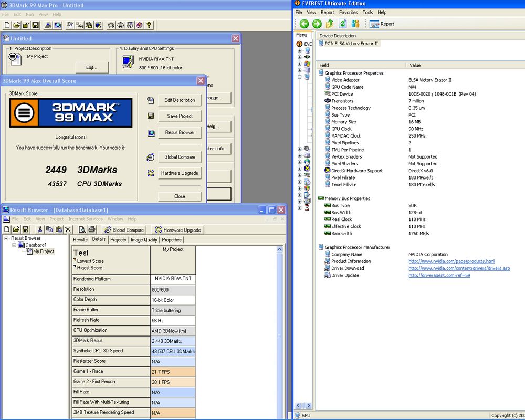Click the Delete X icon in Result Browser toolbar
This screenshot has height=420, width=525.
(x=68, y=229)
